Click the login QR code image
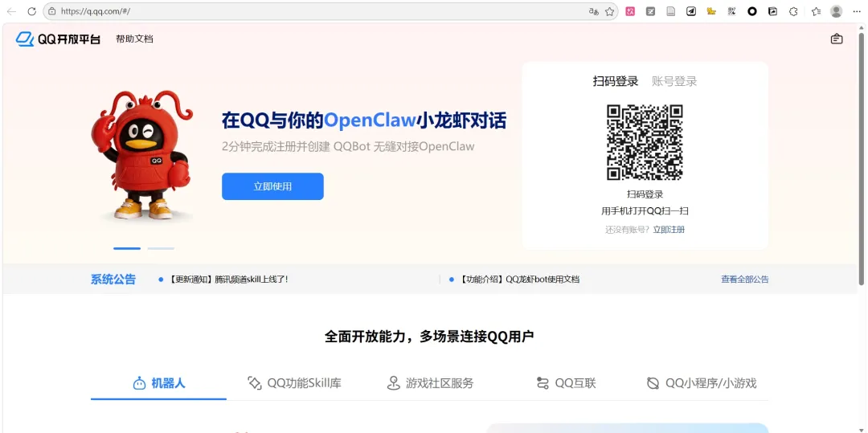This screenshot has height=433, width=868. (x=645, y=142)
